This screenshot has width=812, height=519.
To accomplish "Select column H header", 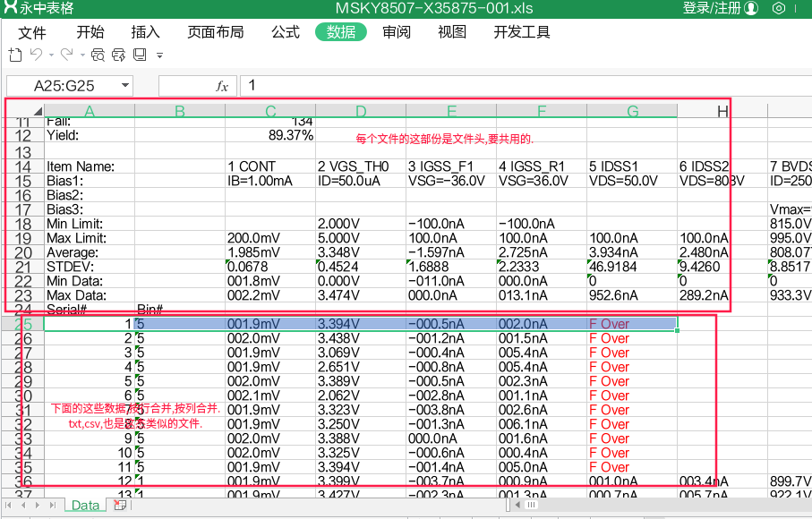I will pyautogui.click(x=722, y=111).
